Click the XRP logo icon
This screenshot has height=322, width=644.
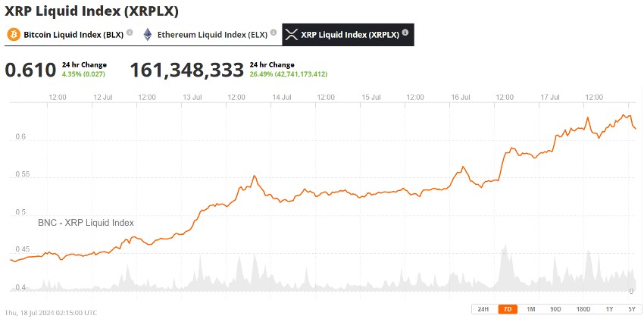[291, 35]
